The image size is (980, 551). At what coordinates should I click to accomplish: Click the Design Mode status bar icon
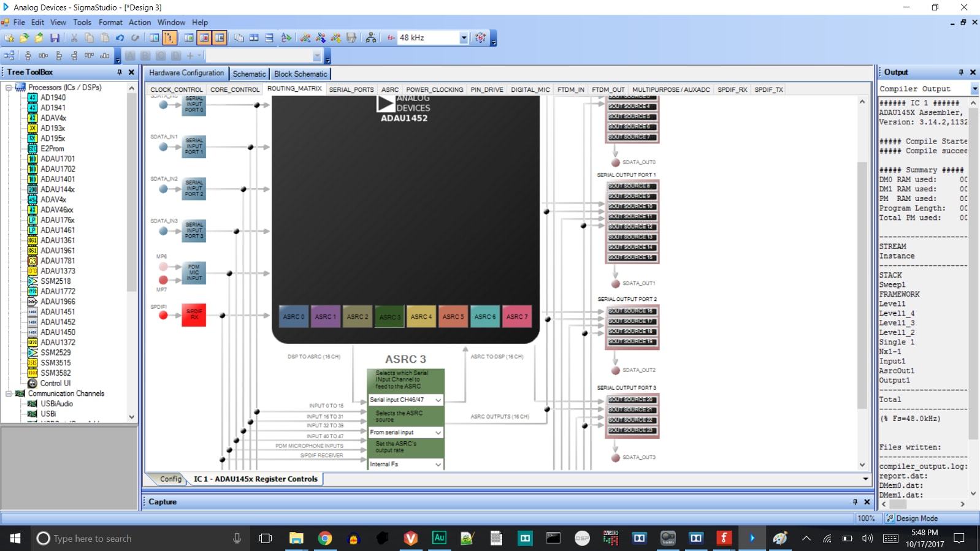tap(889, 519)
